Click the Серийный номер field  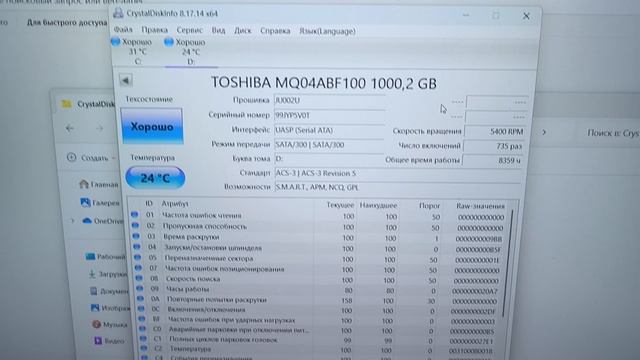[329, 116]
